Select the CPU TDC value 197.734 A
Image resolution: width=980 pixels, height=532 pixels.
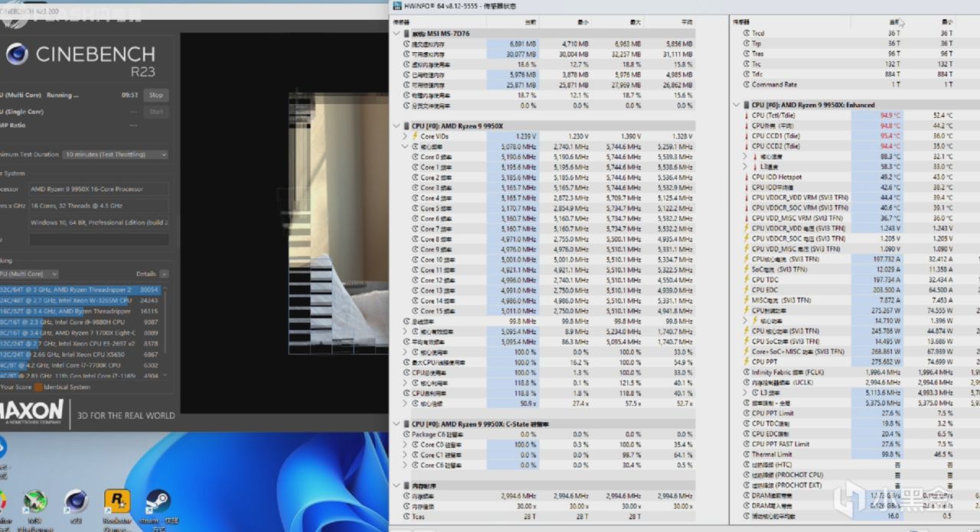(887, 280)
